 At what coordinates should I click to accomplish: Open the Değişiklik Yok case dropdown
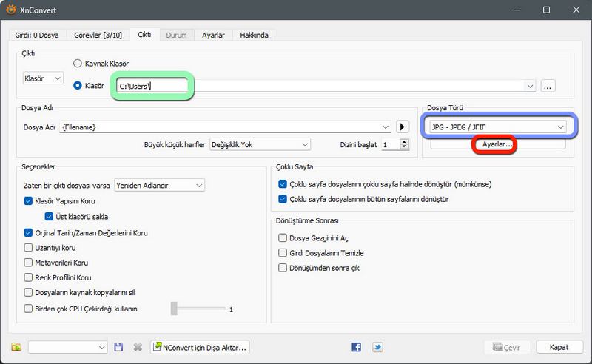pyautogui.click(x=260, y=144)
